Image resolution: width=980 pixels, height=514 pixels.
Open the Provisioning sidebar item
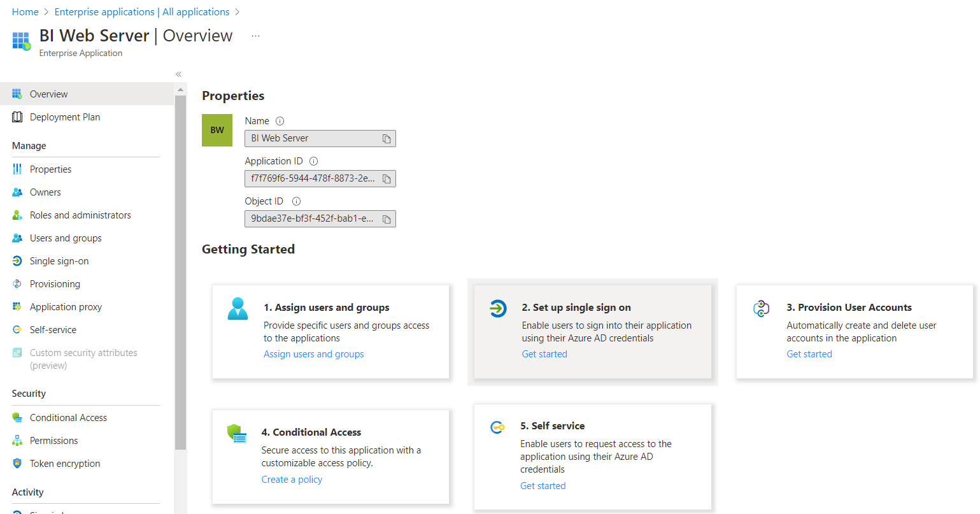point(55,284)
